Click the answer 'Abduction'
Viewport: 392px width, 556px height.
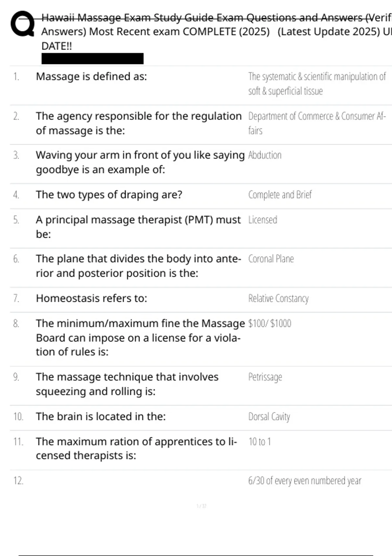coord(265,155)
